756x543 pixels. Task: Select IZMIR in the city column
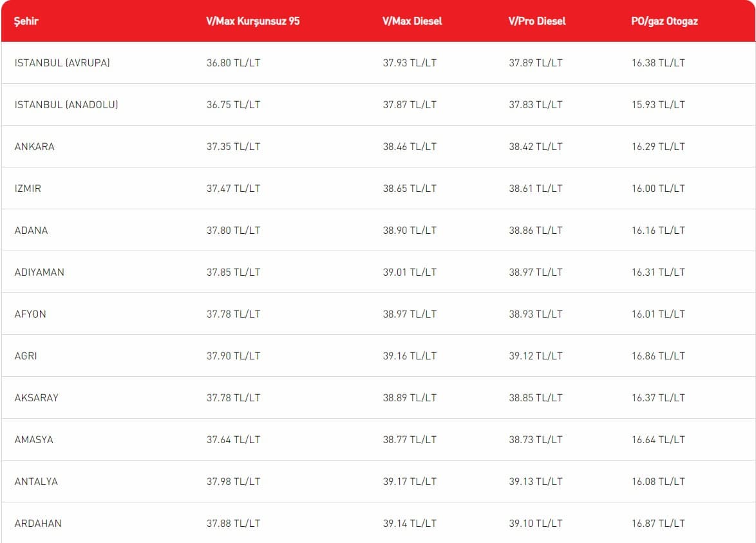click(x=28, y=189)
